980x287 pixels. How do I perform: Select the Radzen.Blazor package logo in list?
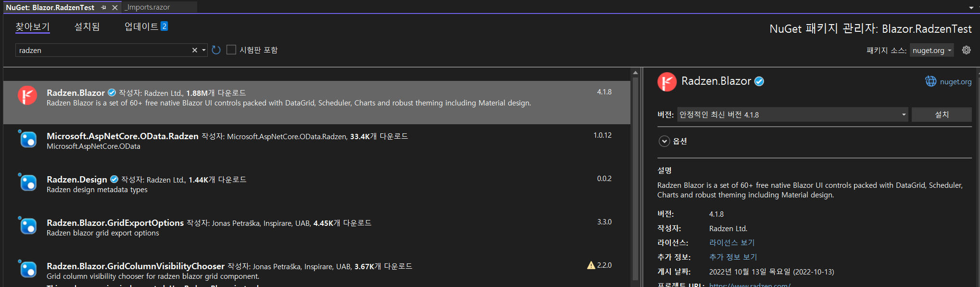27,95
